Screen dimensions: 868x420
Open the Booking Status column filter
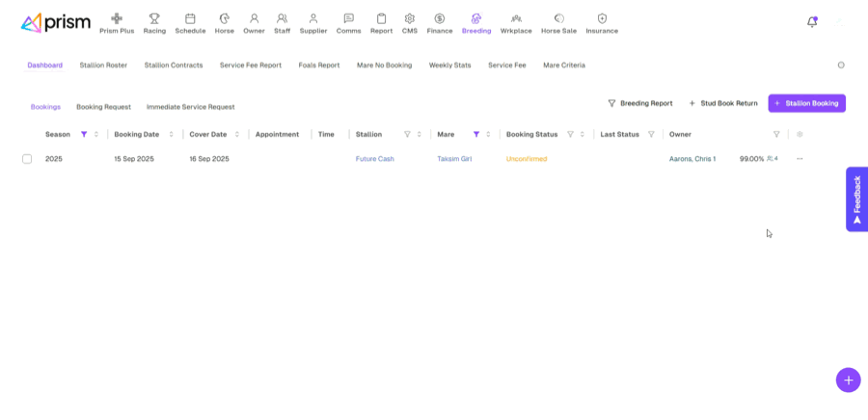(570, 135)
